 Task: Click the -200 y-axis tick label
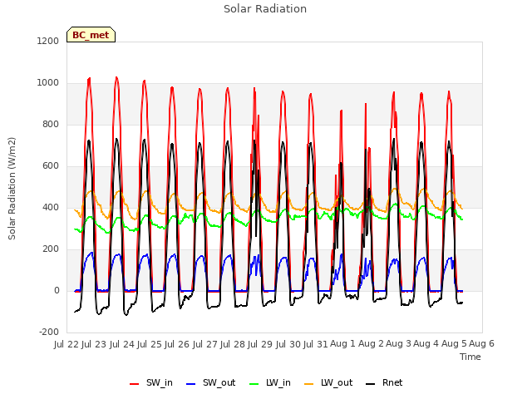click(49, 332)
